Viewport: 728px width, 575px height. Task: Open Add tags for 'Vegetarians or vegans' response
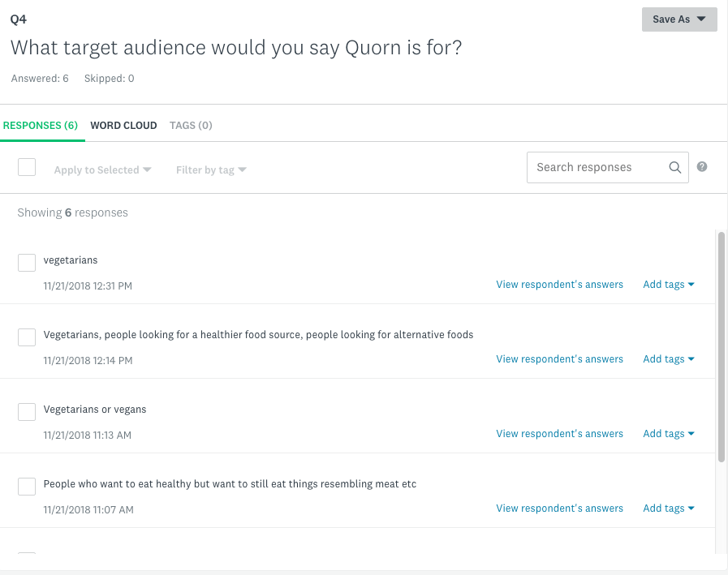click(x=669, y=434)
